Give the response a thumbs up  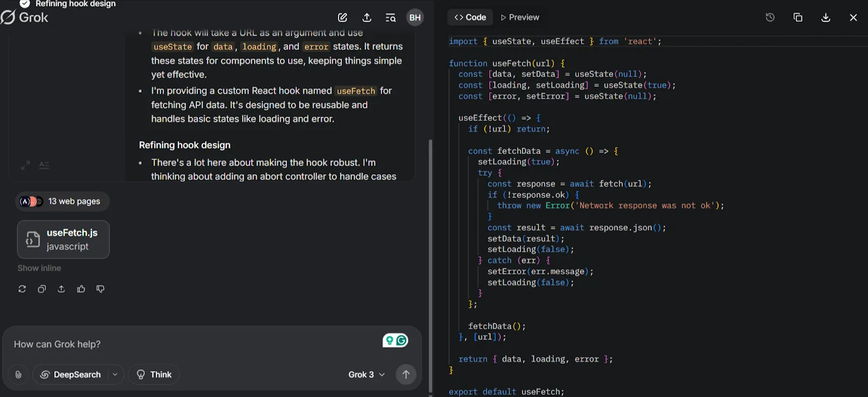81,289
